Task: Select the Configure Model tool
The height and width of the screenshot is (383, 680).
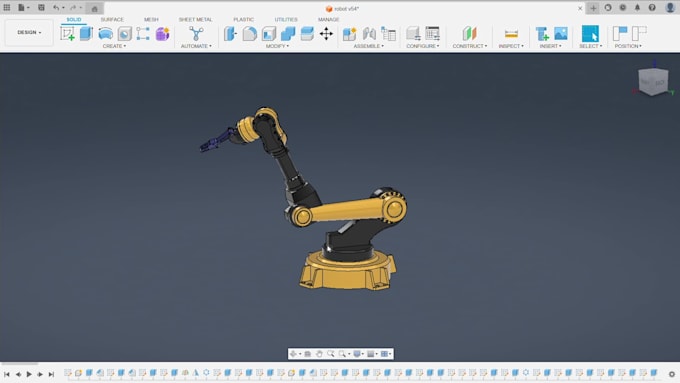Action: point(413,34)
